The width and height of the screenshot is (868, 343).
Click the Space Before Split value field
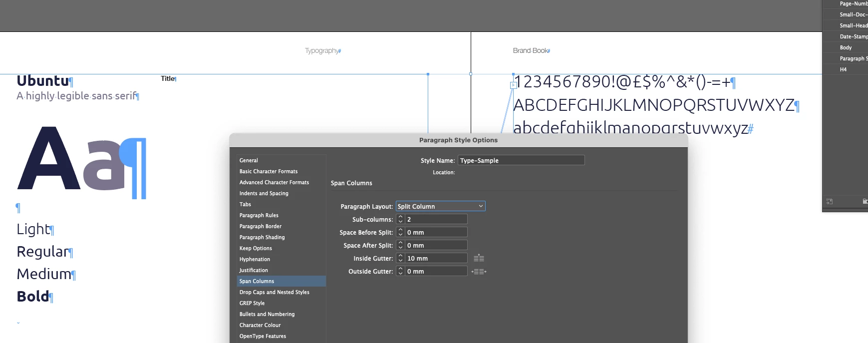[x=436, y=232]
